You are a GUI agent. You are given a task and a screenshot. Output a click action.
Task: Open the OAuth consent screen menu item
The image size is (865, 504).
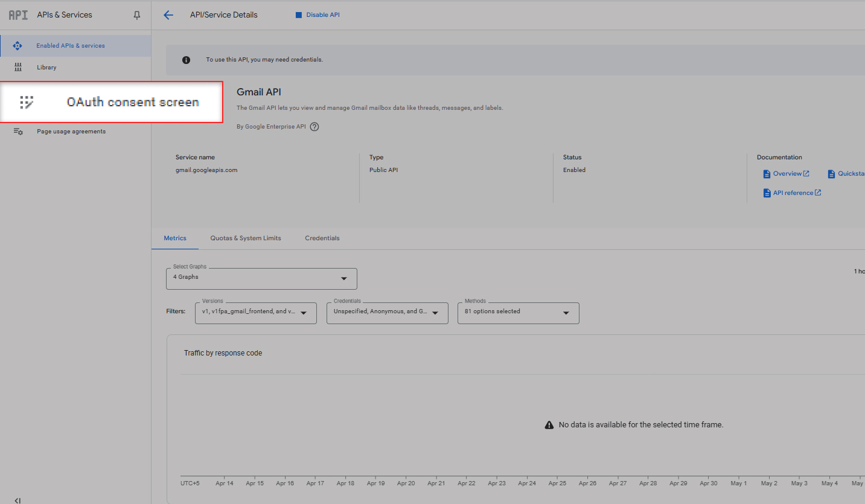[133, 102]
